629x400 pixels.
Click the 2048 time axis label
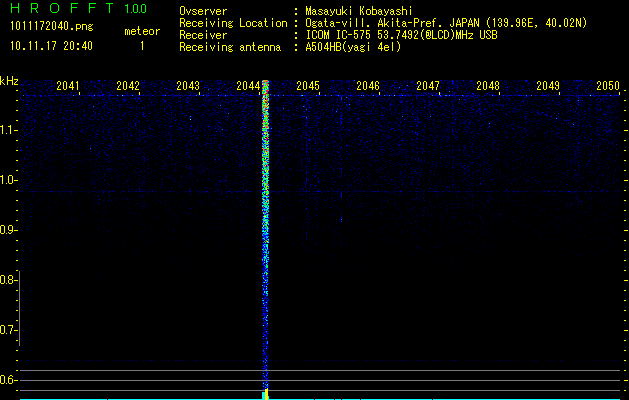click(488, 86)
